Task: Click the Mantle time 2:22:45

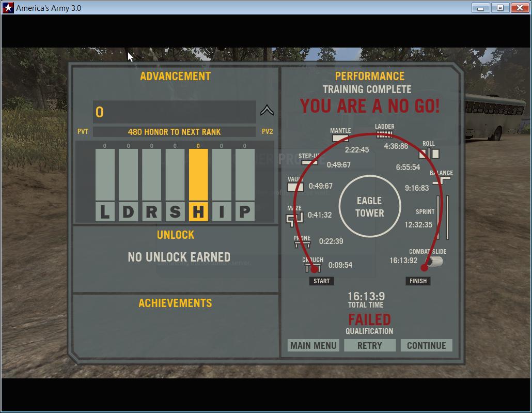Action: [357, 150]
